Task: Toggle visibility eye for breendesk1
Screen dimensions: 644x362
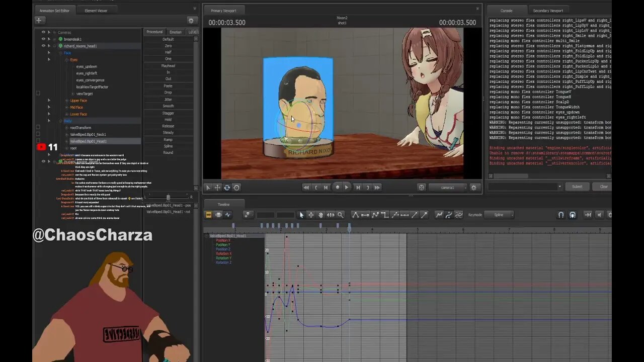Action: point(43,39)
